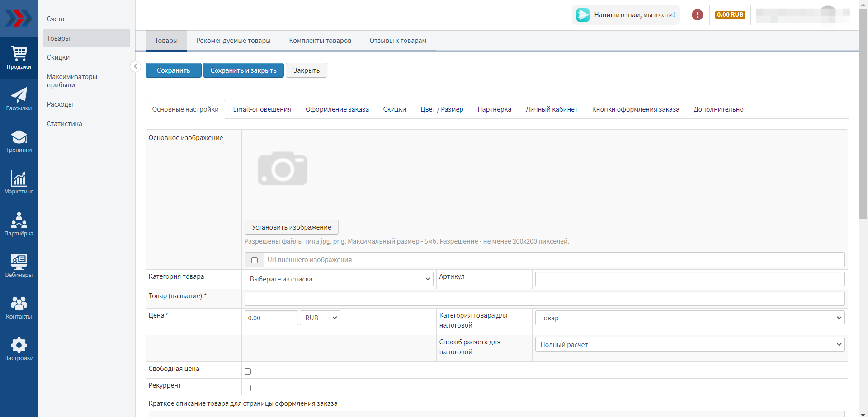Open the Способ расчета Полный расчет dropdown
The width and height of the screenshot is (868, 417).
pyautogui.click(x=689, y=345)
